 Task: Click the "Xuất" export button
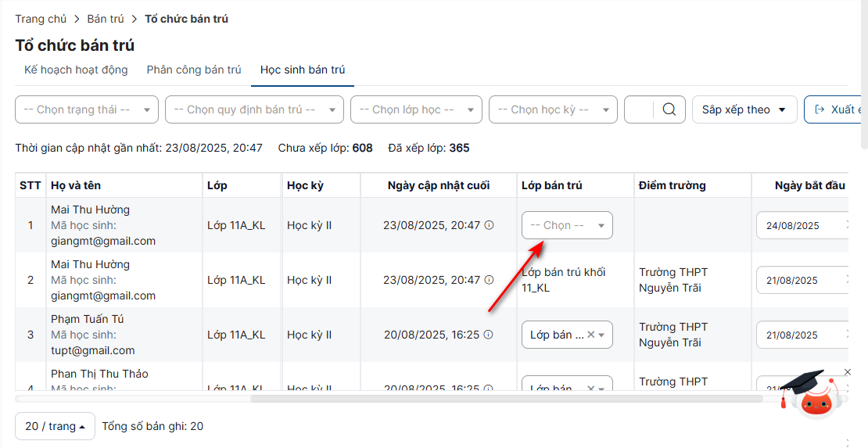835,109
